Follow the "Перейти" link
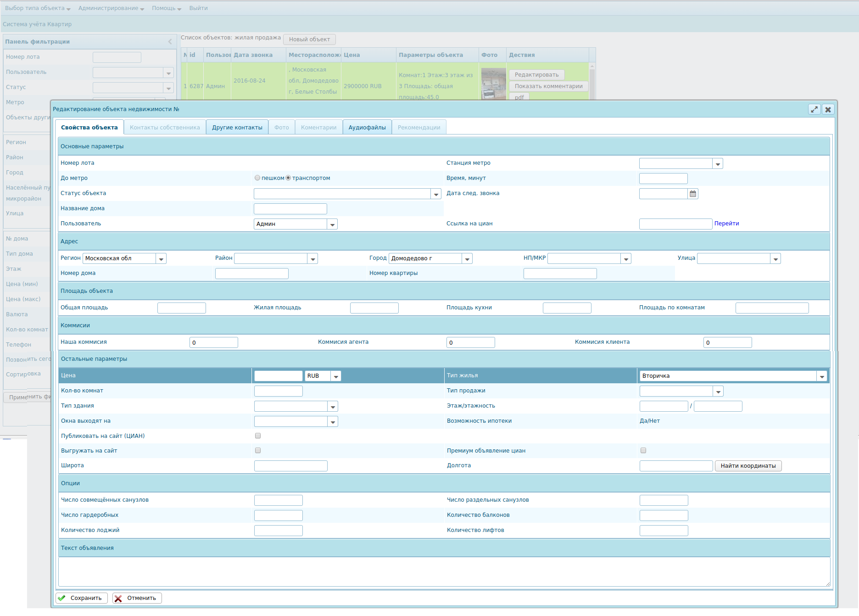 (x=726, y=224)
